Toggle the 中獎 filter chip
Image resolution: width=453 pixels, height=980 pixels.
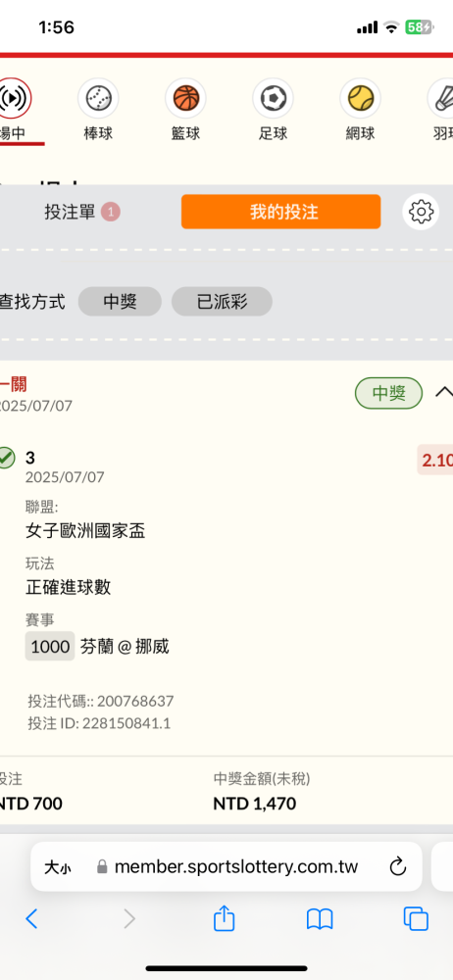pos(121,303)
